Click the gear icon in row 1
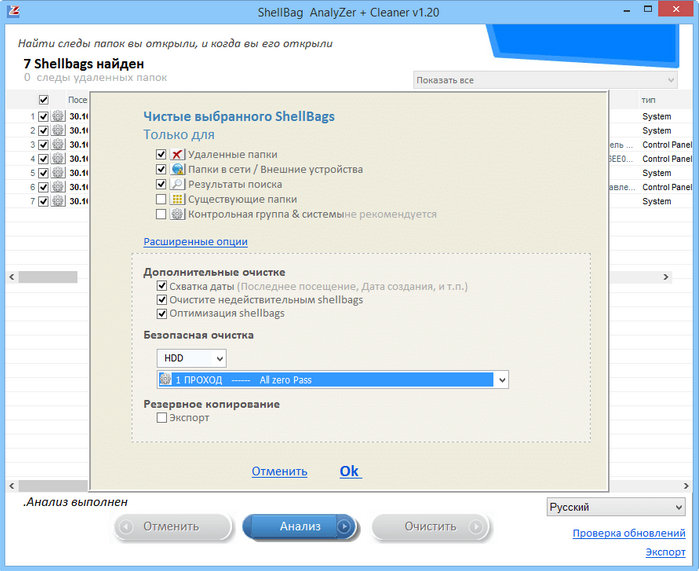The width and height of the screenshot is (699, 571). coord(58,116)
